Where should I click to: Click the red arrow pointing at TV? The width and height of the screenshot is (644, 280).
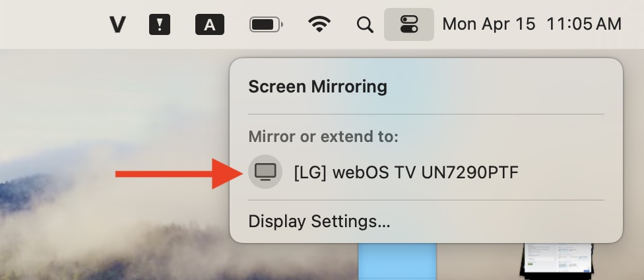179,174
